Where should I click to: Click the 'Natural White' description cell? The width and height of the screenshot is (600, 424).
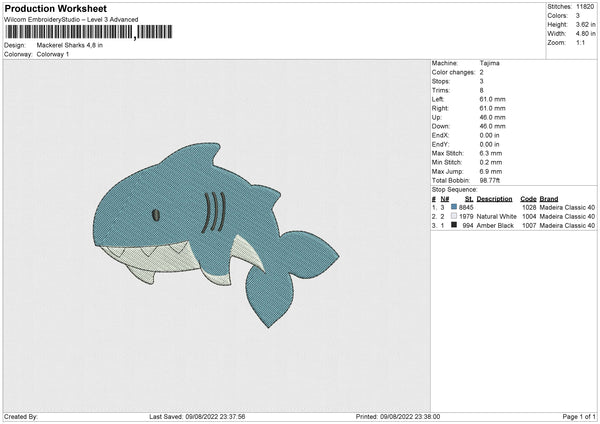497,217
